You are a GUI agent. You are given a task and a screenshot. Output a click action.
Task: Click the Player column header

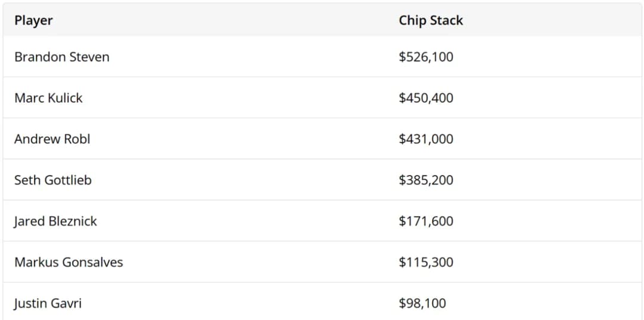point(33,20)
